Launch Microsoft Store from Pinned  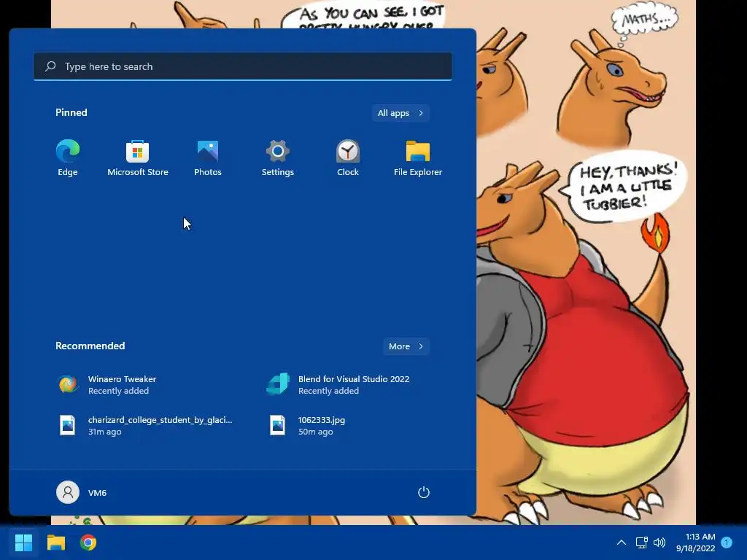tap(138, 158)
